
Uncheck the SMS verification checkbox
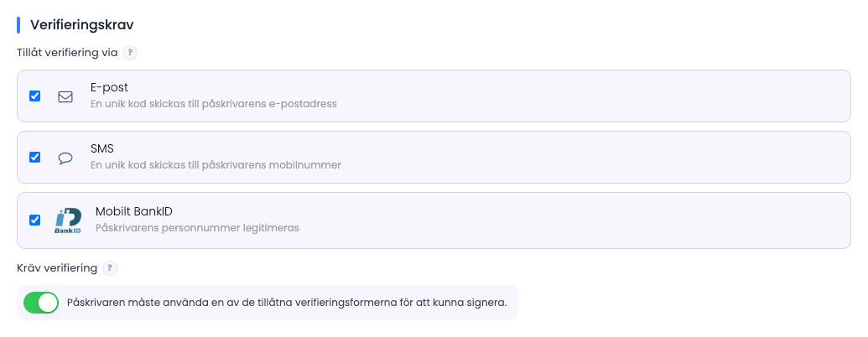tap(35, 157)
